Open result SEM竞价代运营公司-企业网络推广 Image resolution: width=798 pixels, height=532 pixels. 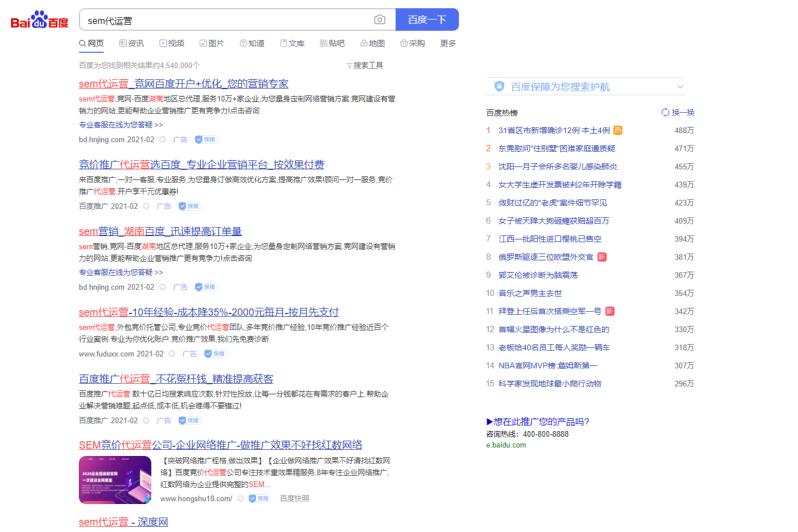tap(221, 445)
